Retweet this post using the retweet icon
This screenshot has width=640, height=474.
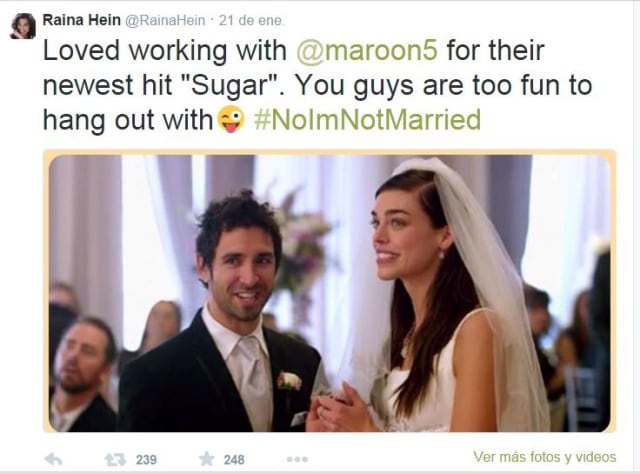pos(116,460)
